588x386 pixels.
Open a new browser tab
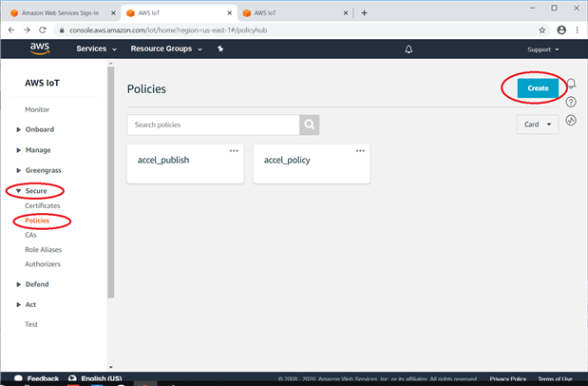pyautogui.click(x=364, y=13)
